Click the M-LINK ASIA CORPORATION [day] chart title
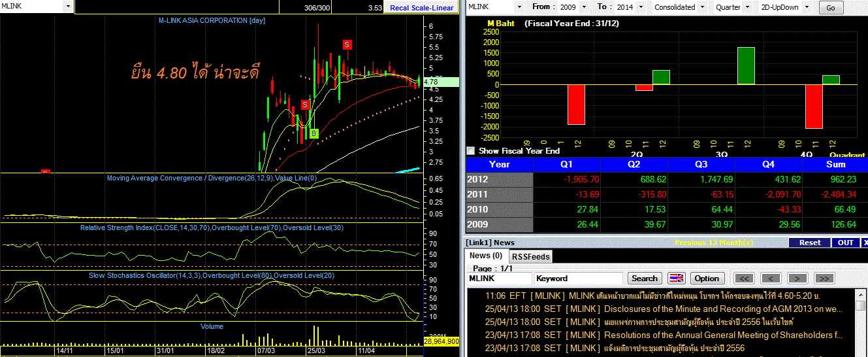 click(212, 20)
